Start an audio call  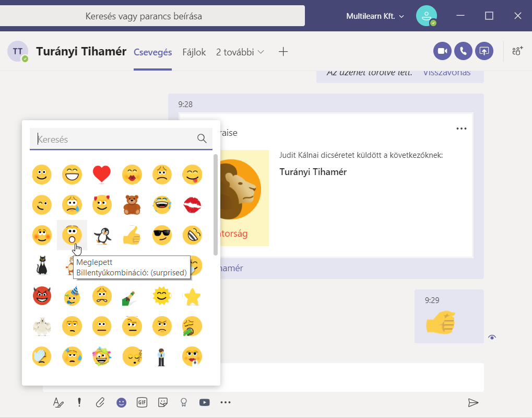pyautogui.click(x=463, y=51)
